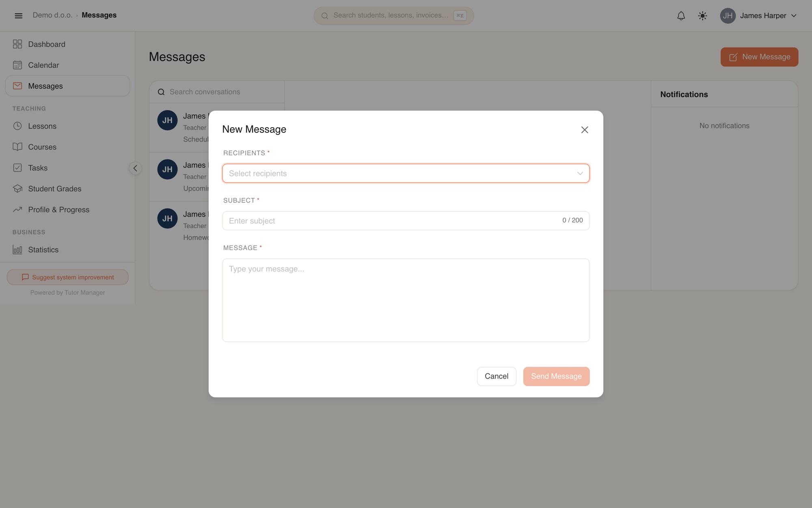Click the recipients dropdown arrow
This screenshot has height=508, width=812.
click(x=580, y=174)
